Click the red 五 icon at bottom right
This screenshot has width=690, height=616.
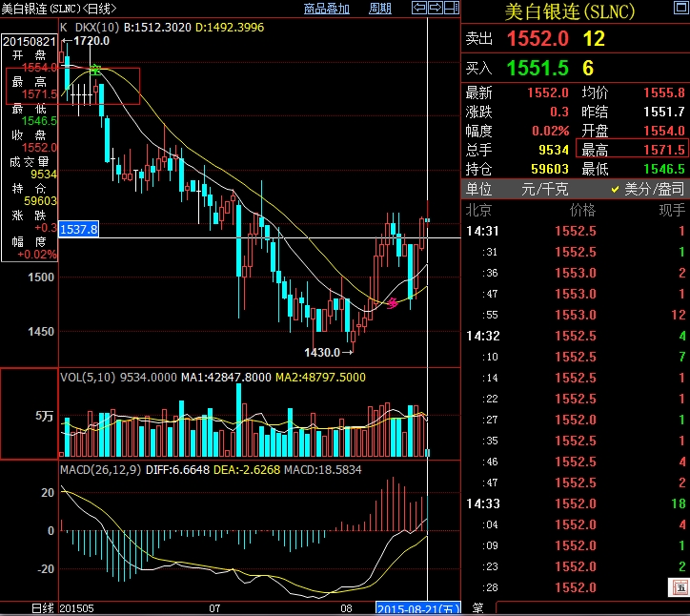click(x=679, y=585)
